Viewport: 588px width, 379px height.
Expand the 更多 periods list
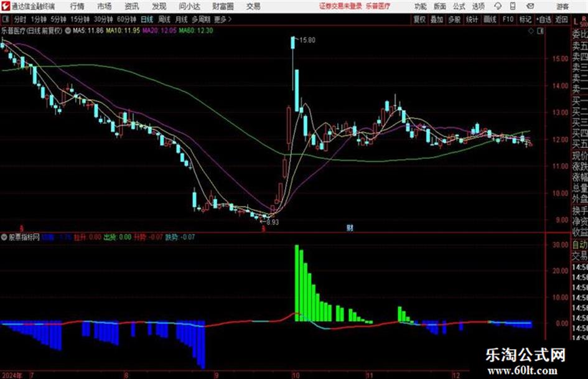pos(223,19)
